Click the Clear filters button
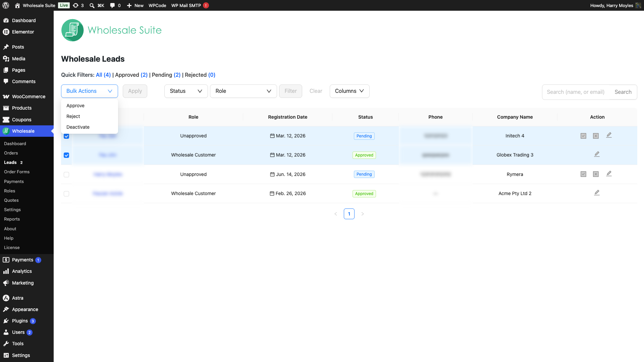The width and height of the screenshot is (644, 362). (x=316, y=91)
